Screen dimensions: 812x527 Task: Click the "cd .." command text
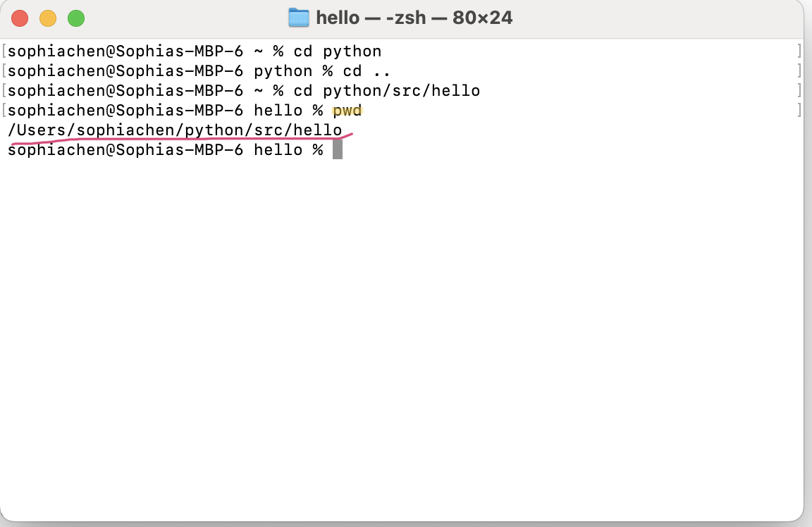[x=367, y=71]
